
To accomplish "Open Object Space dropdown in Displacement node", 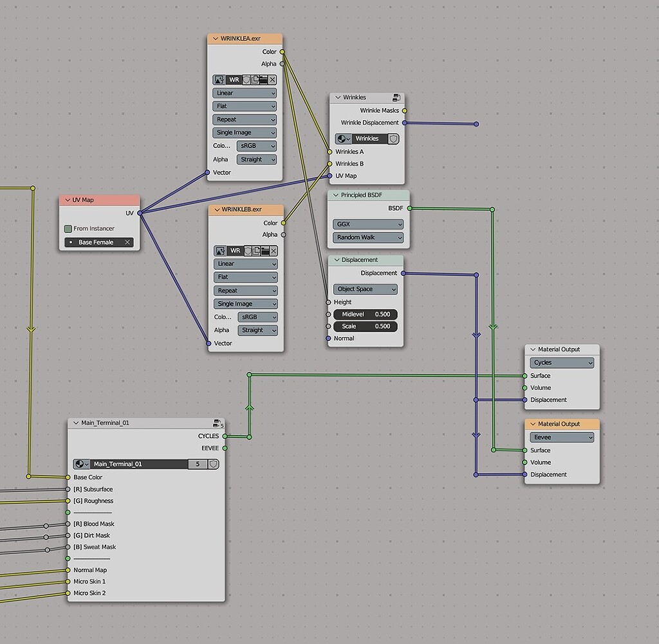I will (x=366, y=289).
